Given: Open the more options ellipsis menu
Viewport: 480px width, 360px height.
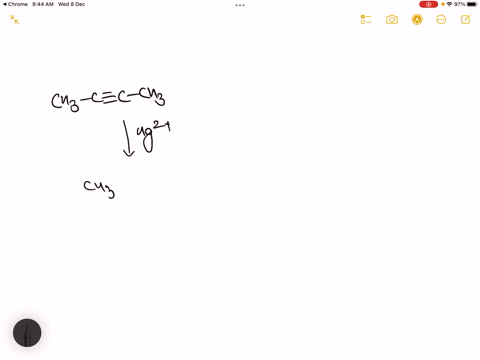Looking at the screenshot, I should (x=441, y=20).
